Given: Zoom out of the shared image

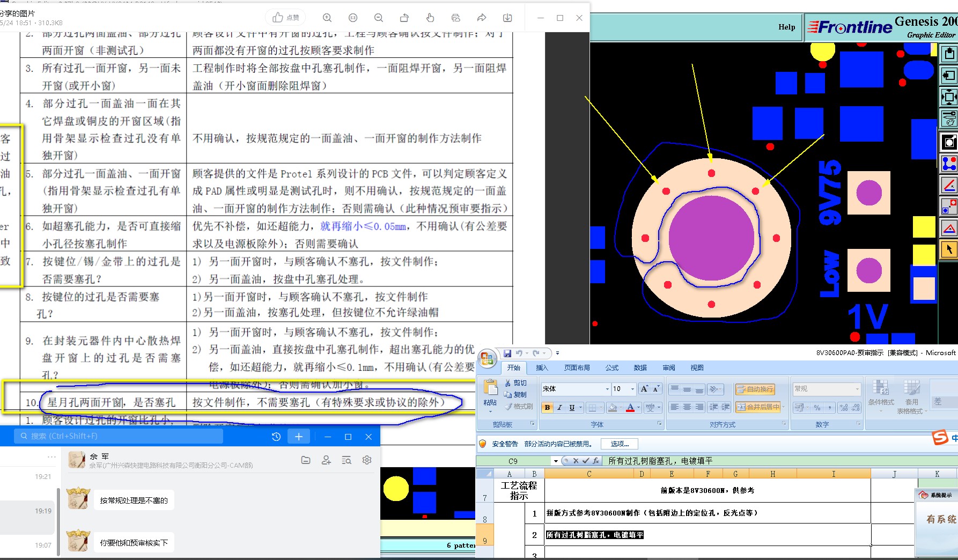Looking at the screenshot, I should pyautogui.click(x=379, y=18).
